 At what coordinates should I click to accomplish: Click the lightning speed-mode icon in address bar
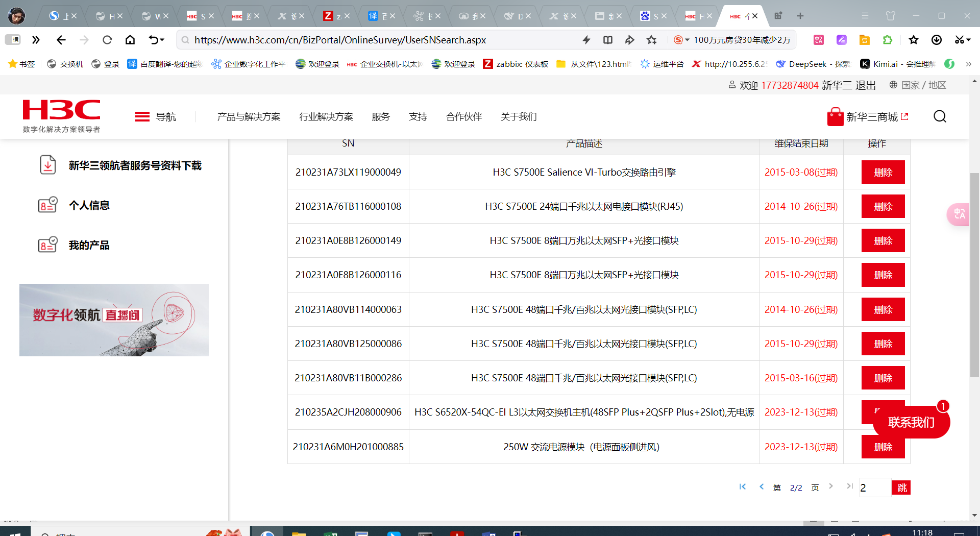586,40
